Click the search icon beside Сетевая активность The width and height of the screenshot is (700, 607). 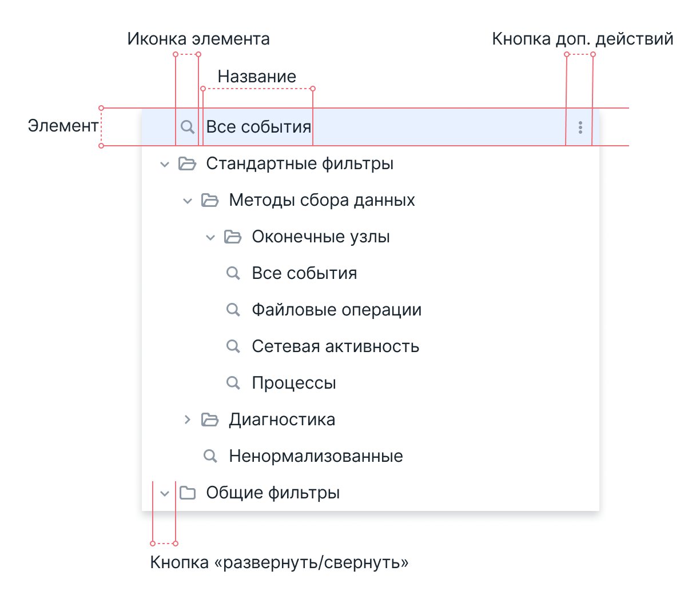point(233,346)
